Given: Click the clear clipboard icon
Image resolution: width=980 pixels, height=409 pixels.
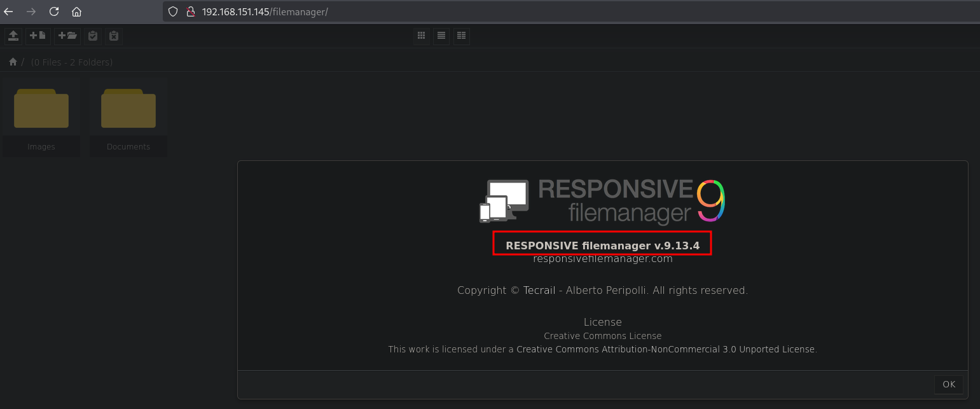Looking at the screenshot, I should click(113, 36).
